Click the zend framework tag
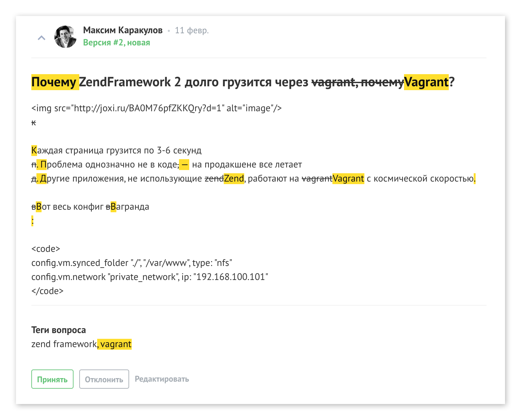This screenshot has width=521, height=420. tap(64, 344)
